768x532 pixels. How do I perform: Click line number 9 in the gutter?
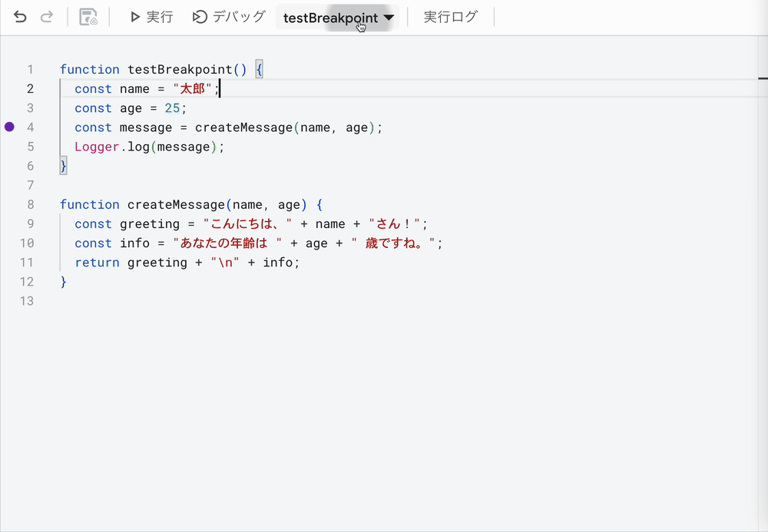(x=31, y=223)
